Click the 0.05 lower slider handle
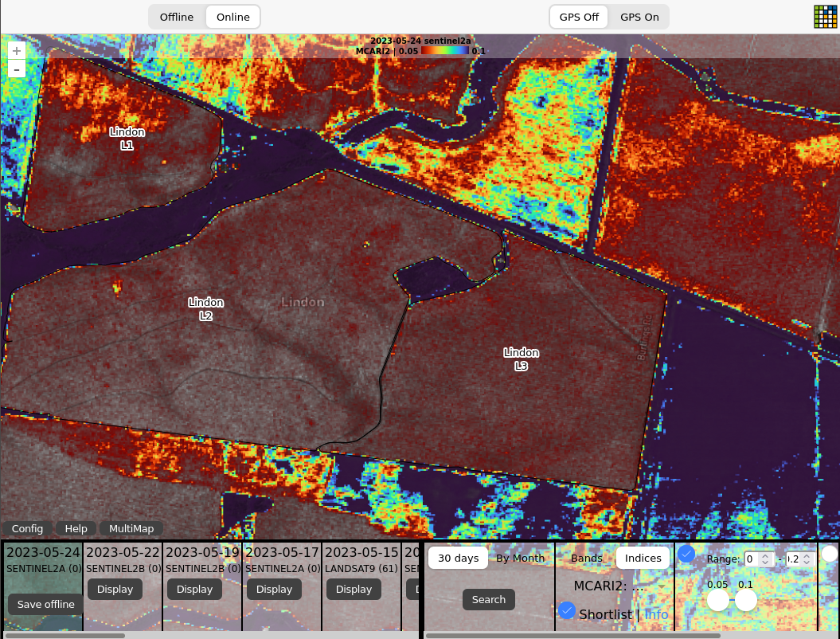Screen dimensions: 840x639 [x=718, y=600]
